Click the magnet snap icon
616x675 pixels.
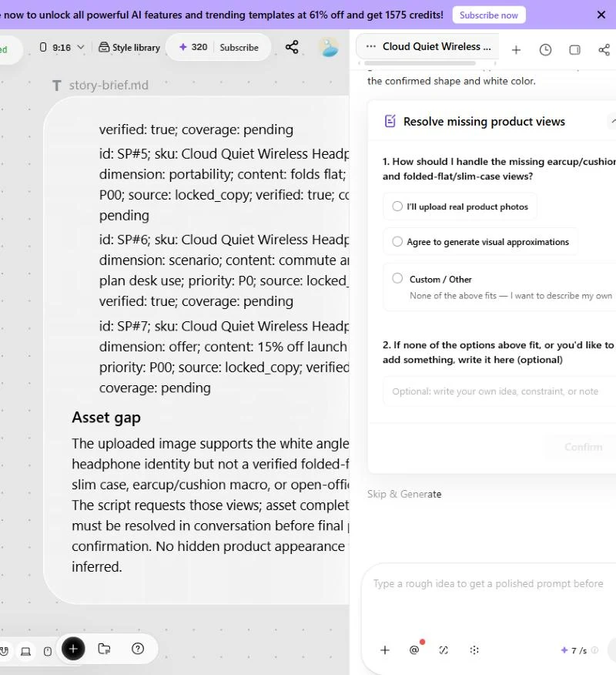[x=5, y=651]
